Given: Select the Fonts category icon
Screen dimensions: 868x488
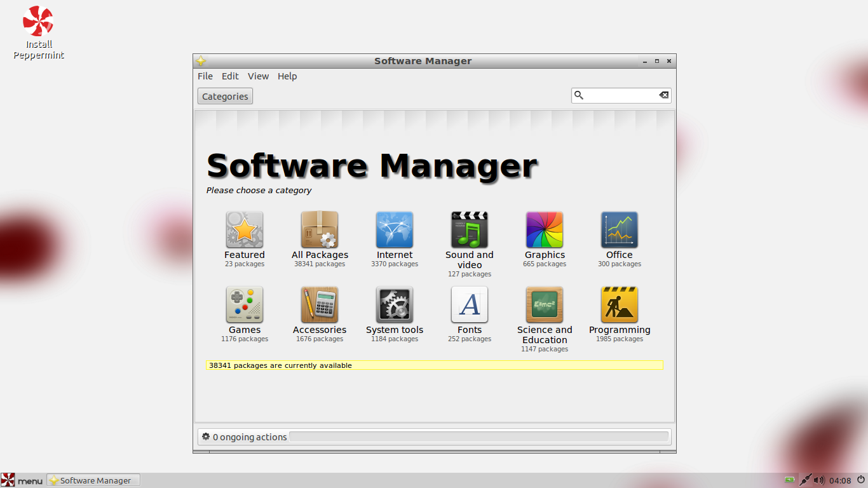Looking at the screenshot, I should click(470, 304).
